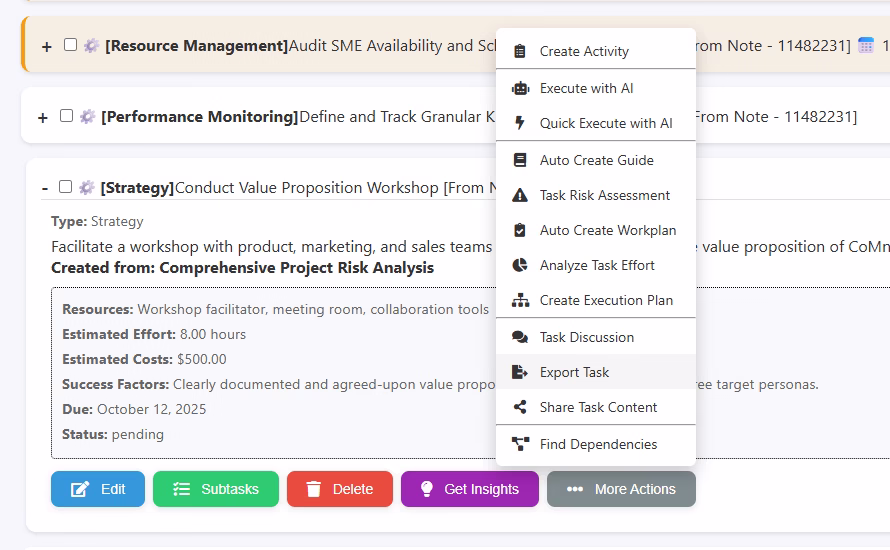Open Get Insights for this task
The image size is (890, 550).
pos(469,489)
